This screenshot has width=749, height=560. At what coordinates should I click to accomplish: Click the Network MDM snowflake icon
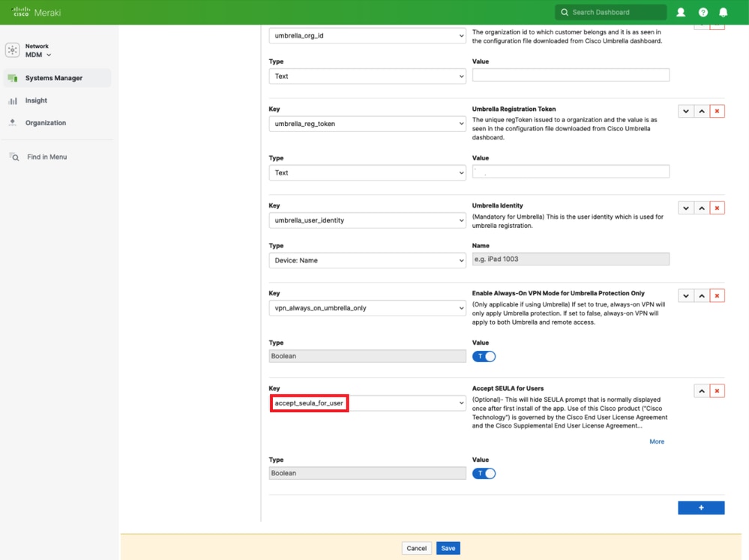[x=12, y=49]
